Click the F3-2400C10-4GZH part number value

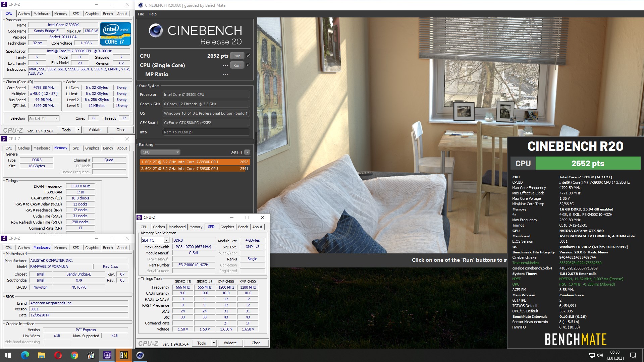[x=193, y=265]
